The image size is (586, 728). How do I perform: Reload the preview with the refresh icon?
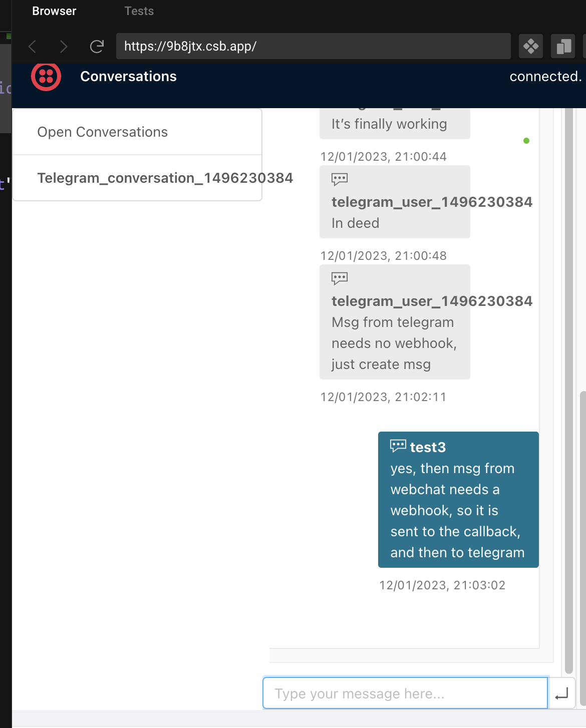point(97,47)
